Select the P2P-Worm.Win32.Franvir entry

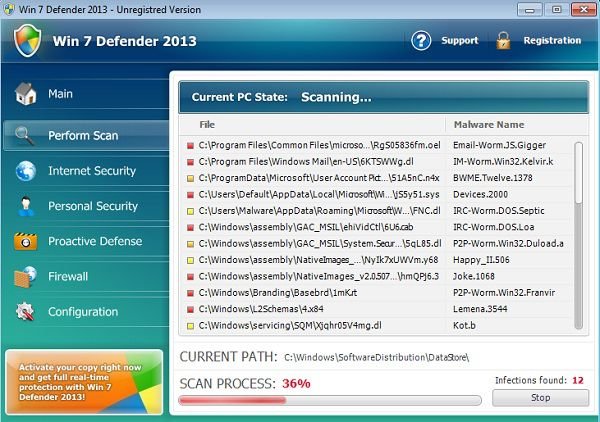[504, 293]
